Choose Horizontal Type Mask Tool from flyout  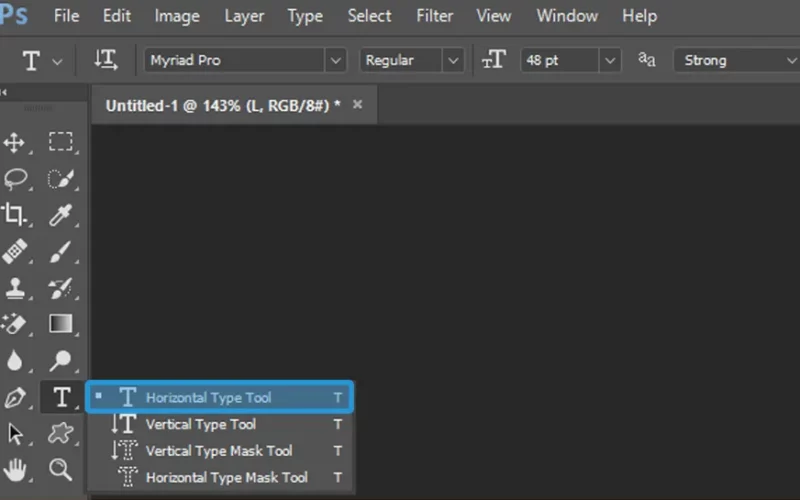(x=220, y=477)
